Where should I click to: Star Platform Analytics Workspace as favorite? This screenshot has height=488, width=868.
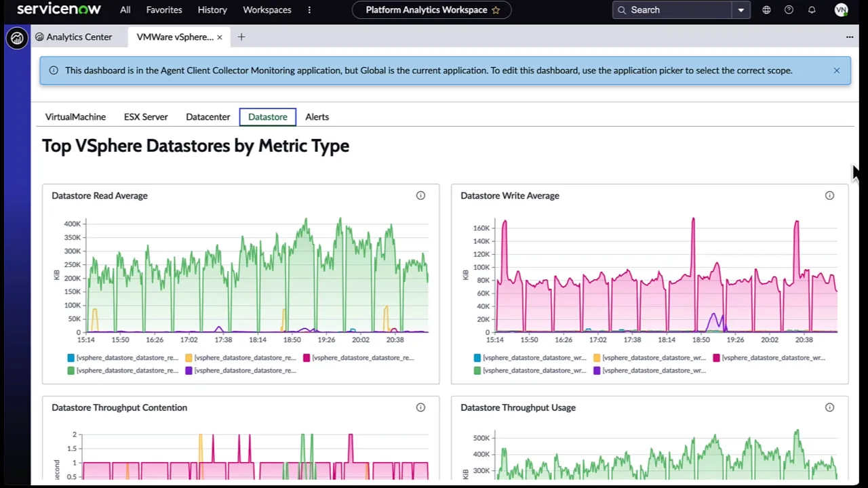click(x=496, y=9)
